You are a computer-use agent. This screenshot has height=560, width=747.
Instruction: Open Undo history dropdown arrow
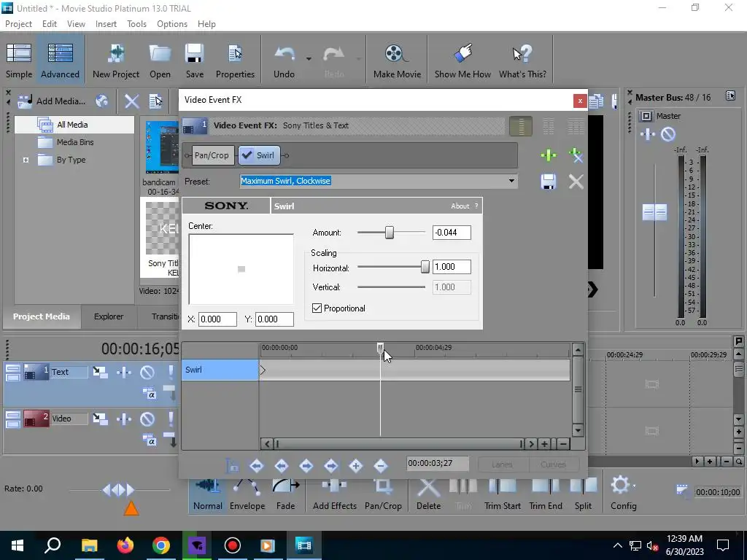tap(309, 59)
